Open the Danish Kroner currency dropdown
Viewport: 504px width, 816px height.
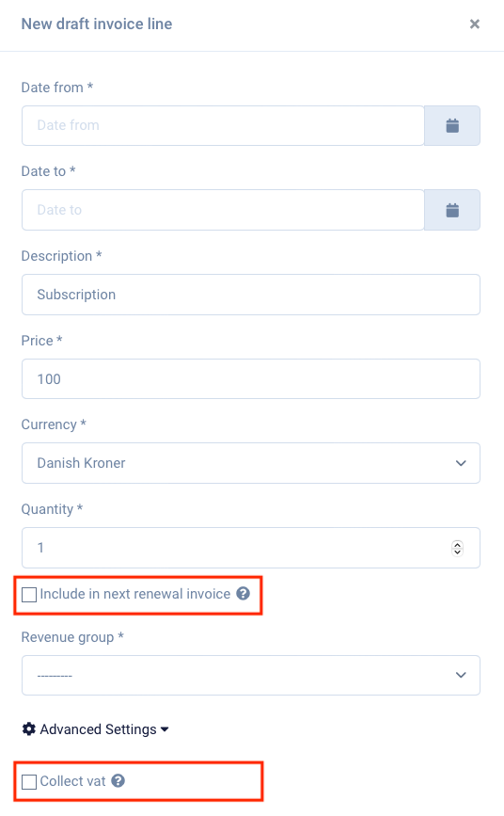pyautogui.click(x=251, y=463)
